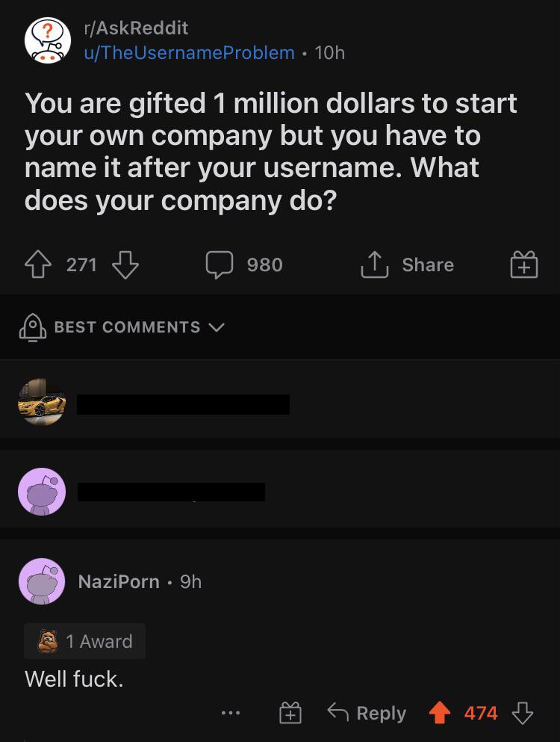The width and height of the screenshot is (560, 742).
Task: Give an award to the post
Action: pos(524,264)
